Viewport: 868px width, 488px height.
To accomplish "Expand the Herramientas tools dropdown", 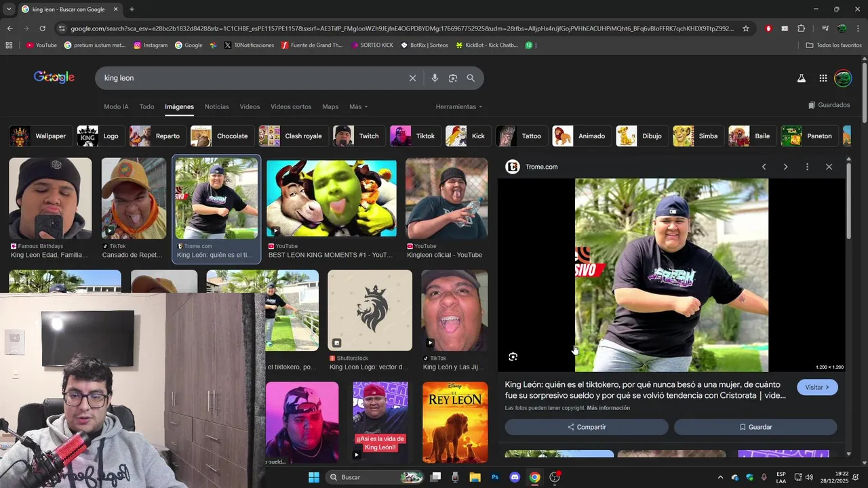I will [x=459, y=106].
